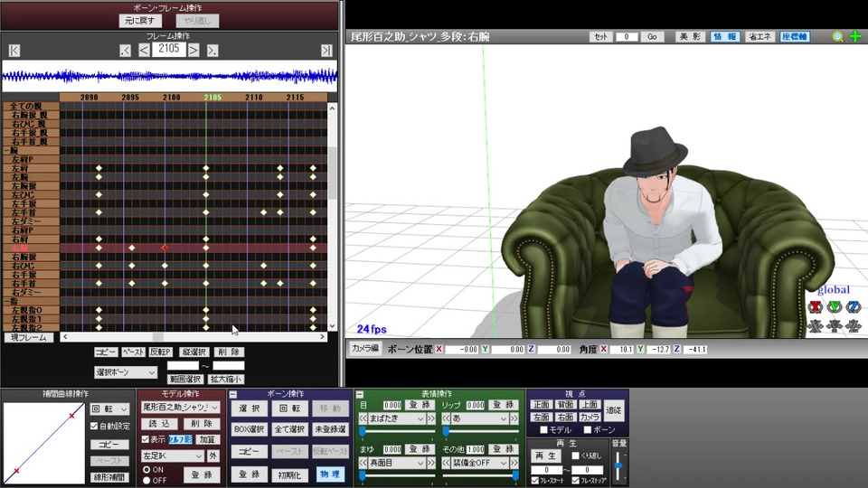868x488 pixels.
Task: Collapse the 腕 bone group in timeline
Action: click(6, 151)
